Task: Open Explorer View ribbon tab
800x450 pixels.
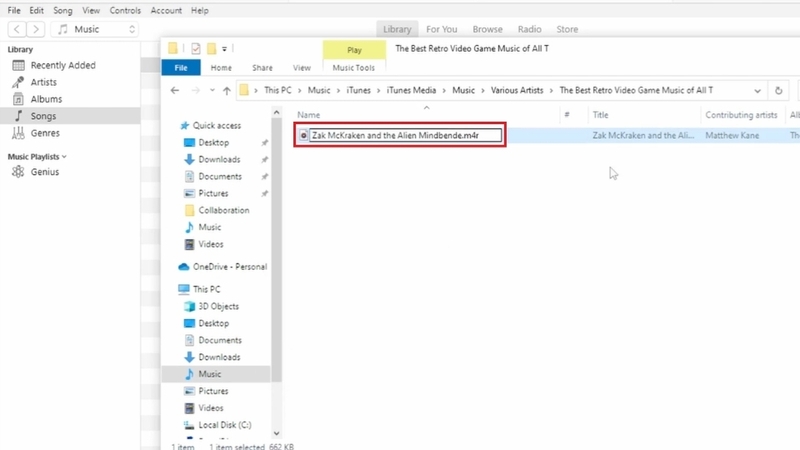Action: click(x=302, y=67)
